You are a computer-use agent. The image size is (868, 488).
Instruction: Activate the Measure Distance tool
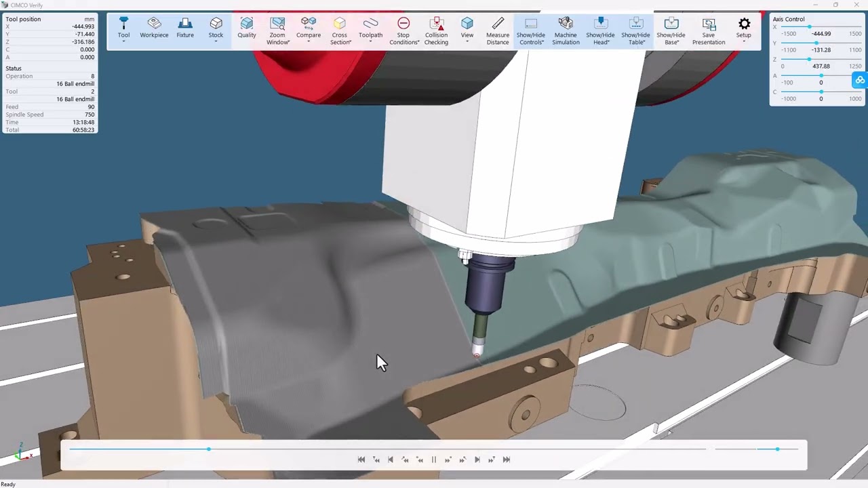click(x=498, y=31)
